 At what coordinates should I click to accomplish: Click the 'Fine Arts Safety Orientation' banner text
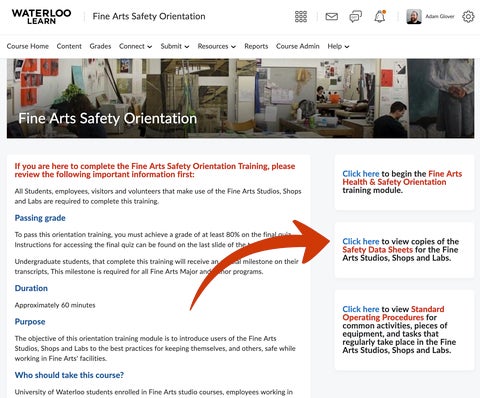(107, 119)
